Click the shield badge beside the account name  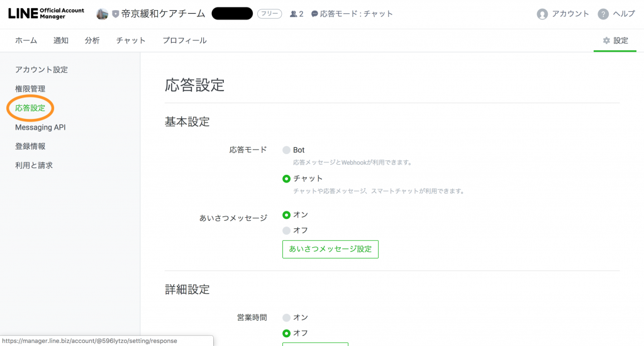[x=115, y=14]
